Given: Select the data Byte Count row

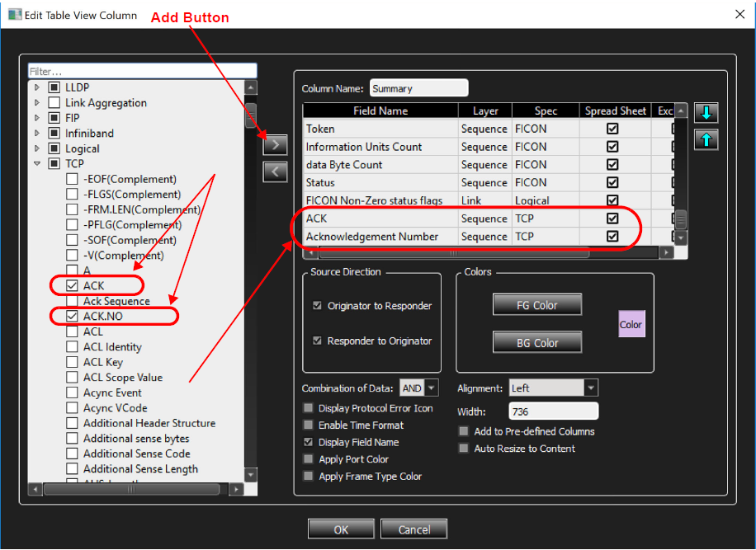Looking at the screenshot, I should tap(489, 165).
